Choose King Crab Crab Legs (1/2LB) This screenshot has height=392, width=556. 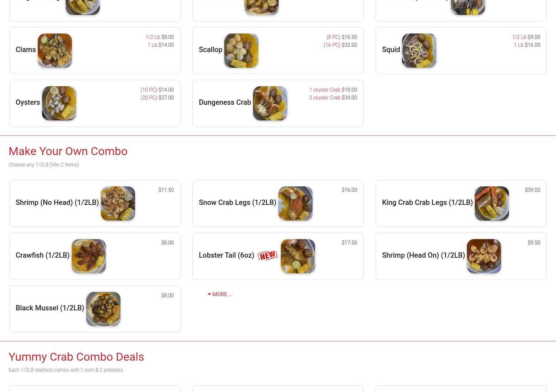(x=461, y=203)
